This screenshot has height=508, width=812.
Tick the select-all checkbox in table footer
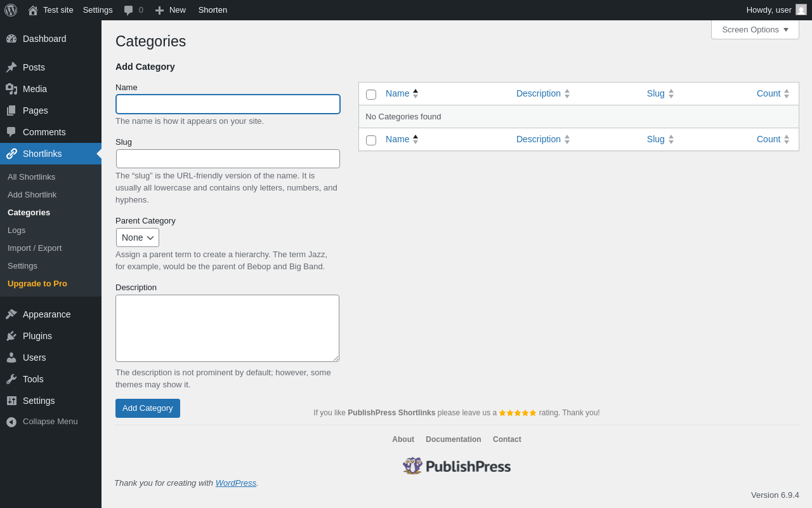pos(371,140)
